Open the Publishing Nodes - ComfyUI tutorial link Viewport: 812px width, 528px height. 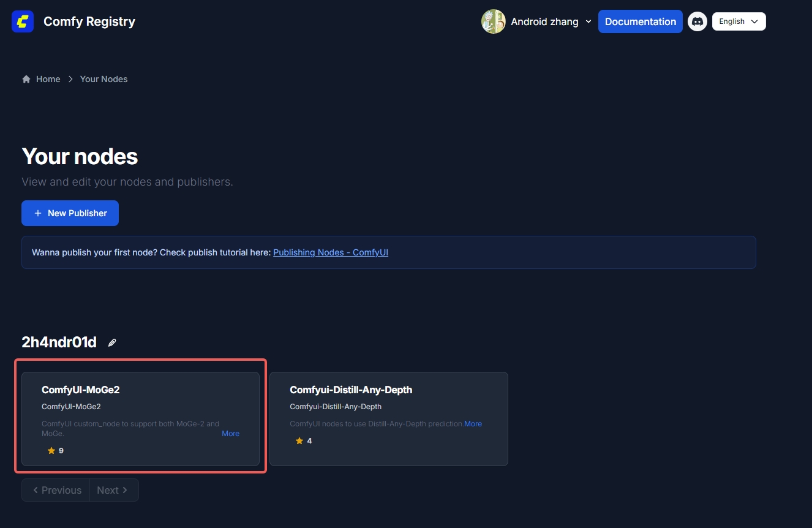331,252
